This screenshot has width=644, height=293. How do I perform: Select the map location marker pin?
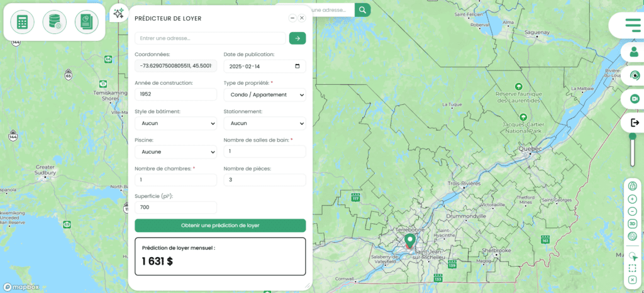(410, 240)
